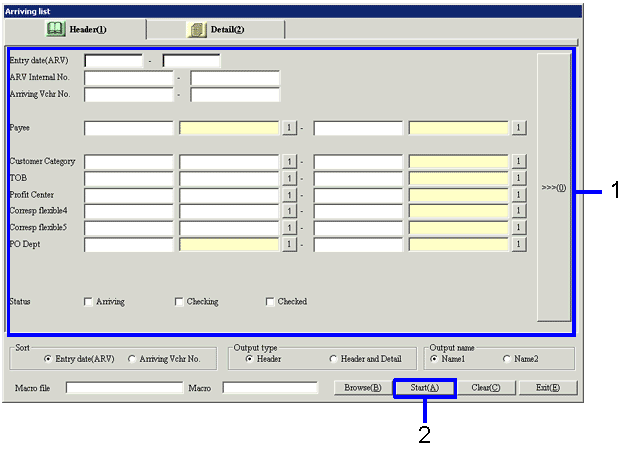Viewport: 633px width, 452px height.
Task: Click PO Dept from code field
Action: pos(129,245)
